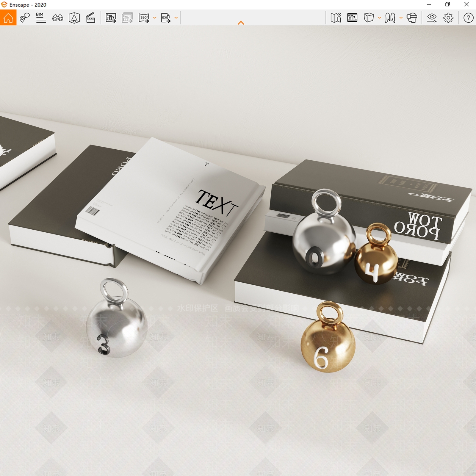Collapse the toolbar with orange chevron
This screenshot has width=476, height=476.
[241, 23]
